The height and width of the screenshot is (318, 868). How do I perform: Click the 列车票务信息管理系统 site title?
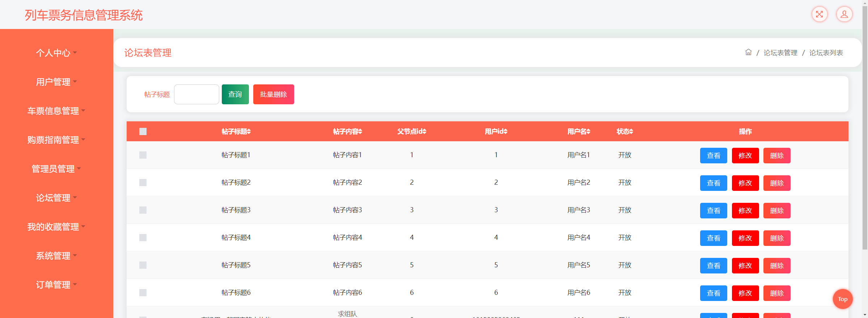point(84,15)
